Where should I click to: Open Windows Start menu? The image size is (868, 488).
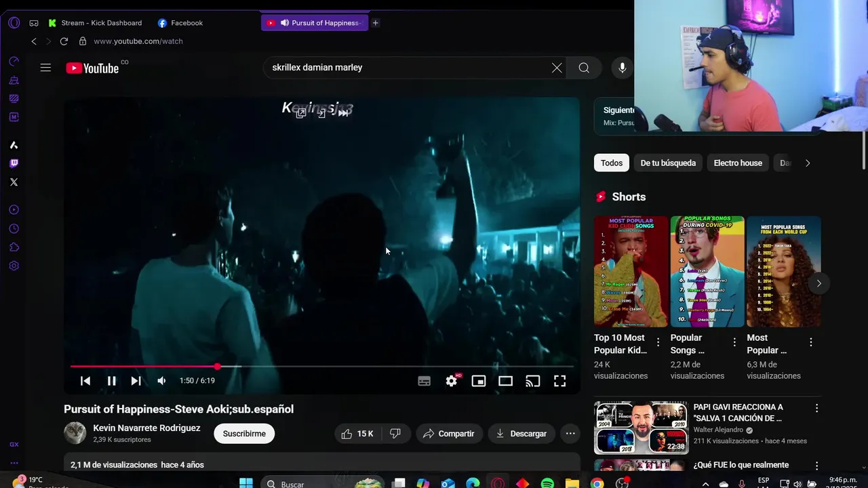click(x=246, y=483)
